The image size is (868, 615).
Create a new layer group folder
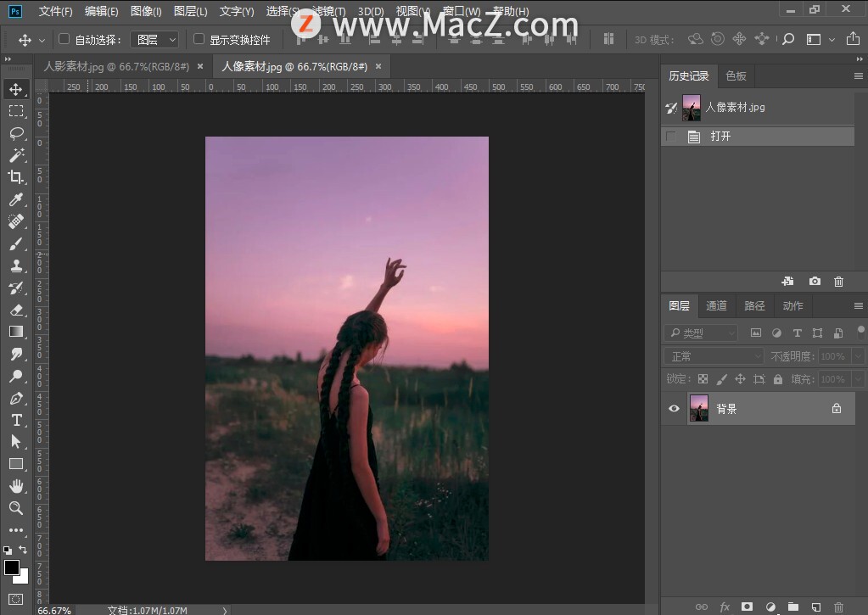pyautogui.click(x=793, y=607)
